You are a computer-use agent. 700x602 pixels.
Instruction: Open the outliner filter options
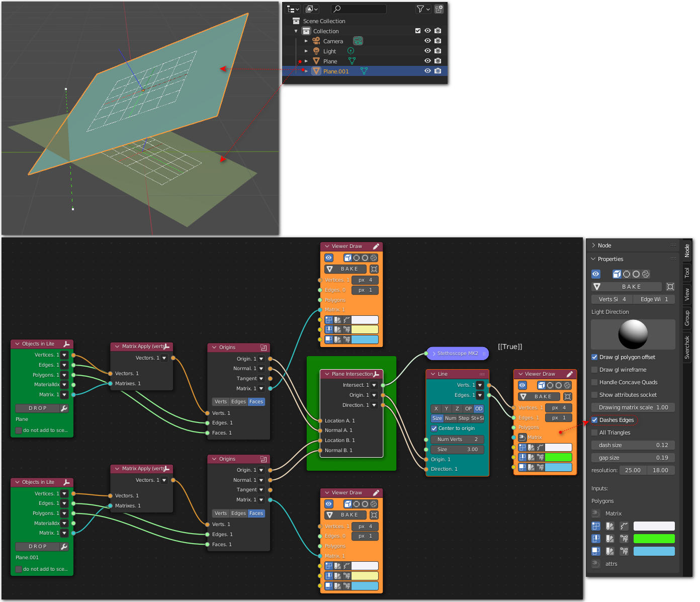pos(423,9)
